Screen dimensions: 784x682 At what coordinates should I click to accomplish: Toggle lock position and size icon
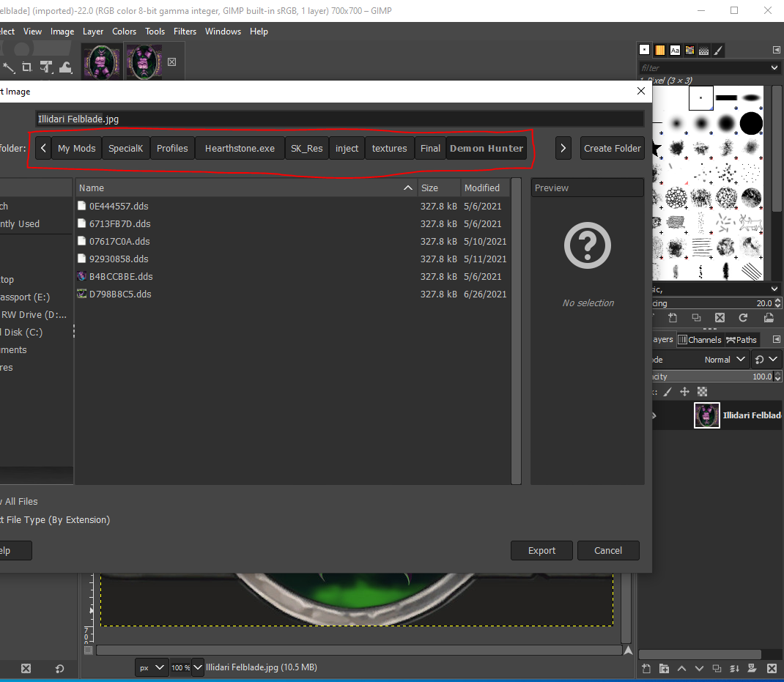click(x=685, y=392)
